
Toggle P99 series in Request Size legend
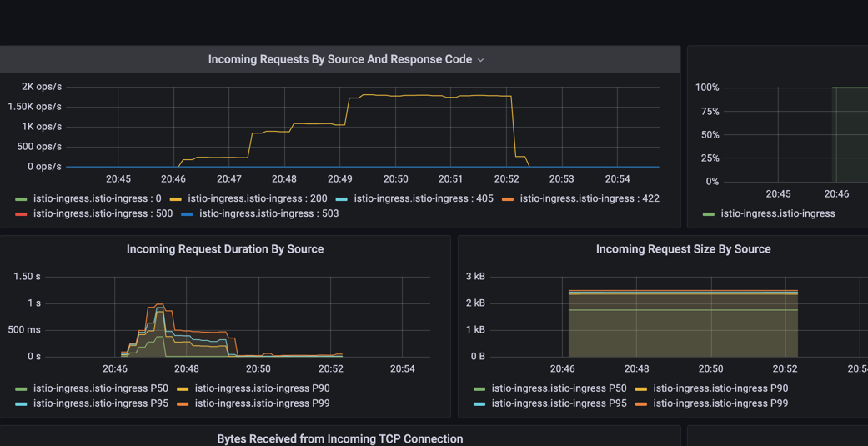point(720,403)
